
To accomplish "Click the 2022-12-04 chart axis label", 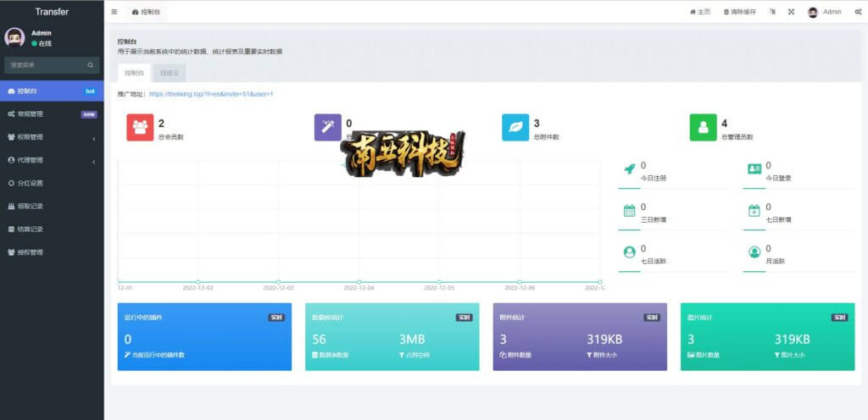I will coord(359,288).
